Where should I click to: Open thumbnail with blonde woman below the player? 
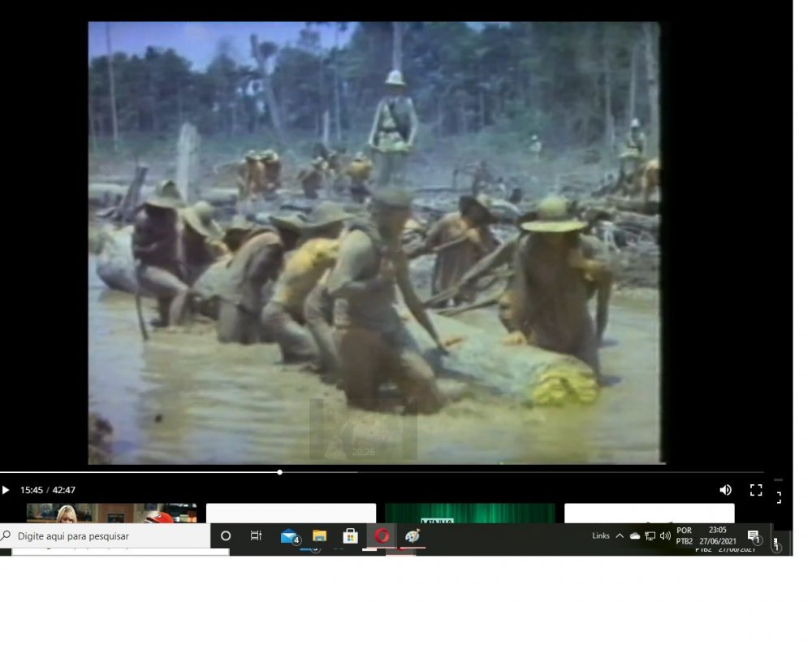pyautogui.click(x=111, y=513)
